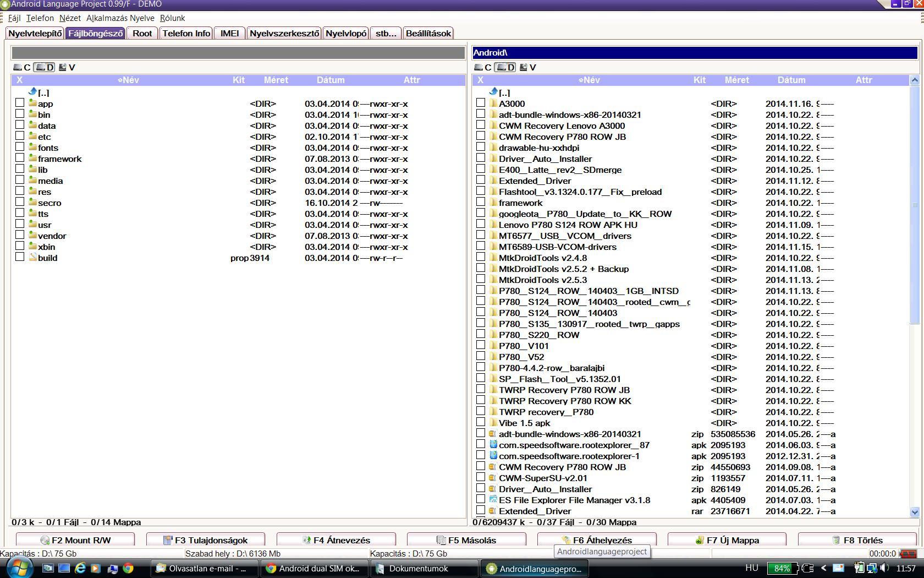
Task: Open the Telefon menu
Action: tap(40, 18)
